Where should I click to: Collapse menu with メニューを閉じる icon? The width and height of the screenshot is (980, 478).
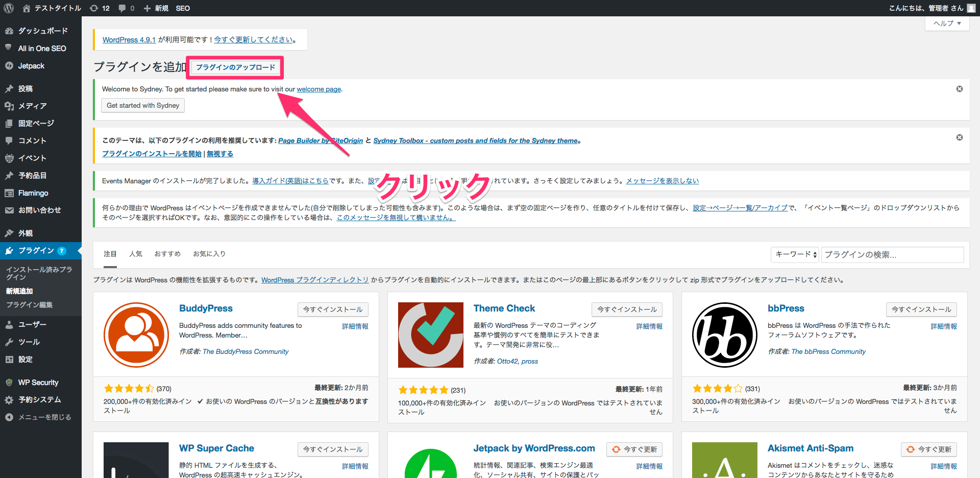pyautogui.click(x=9, y=417)
